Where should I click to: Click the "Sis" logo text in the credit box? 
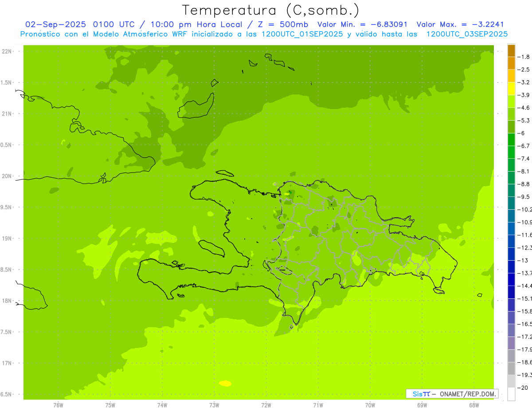click(417, 394)
